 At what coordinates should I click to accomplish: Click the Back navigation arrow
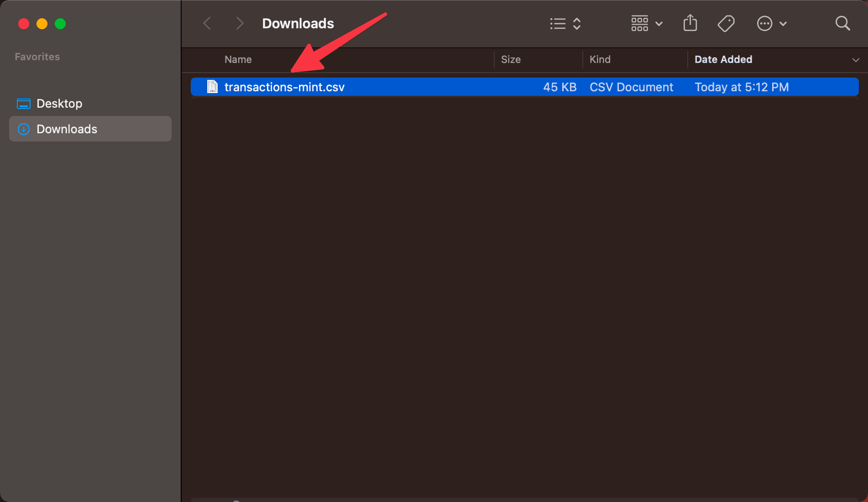(x=207, y=23)
